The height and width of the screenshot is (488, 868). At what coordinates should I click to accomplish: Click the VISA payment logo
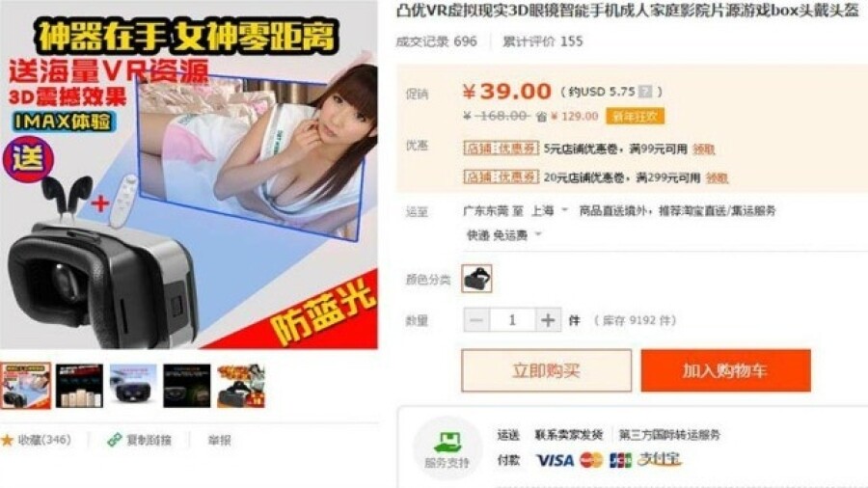pyautogui.click(x=555, y=460)
